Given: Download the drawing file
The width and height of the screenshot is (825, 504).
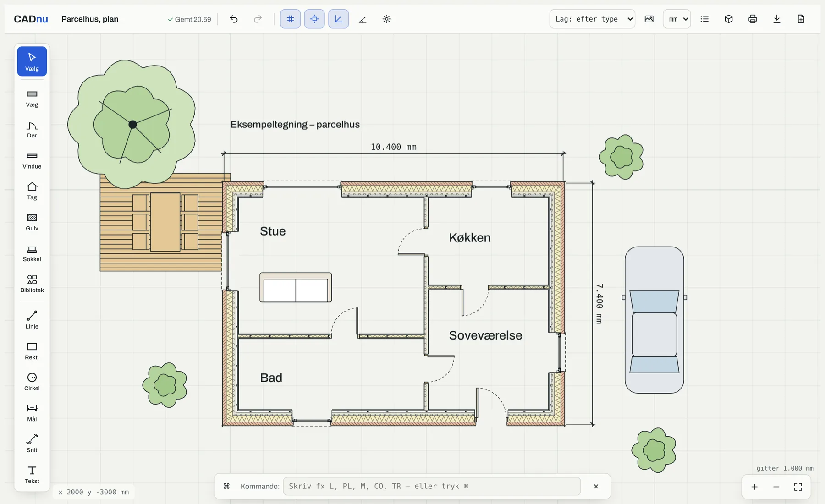Looking at the screenshot, I should coord(777,19).
